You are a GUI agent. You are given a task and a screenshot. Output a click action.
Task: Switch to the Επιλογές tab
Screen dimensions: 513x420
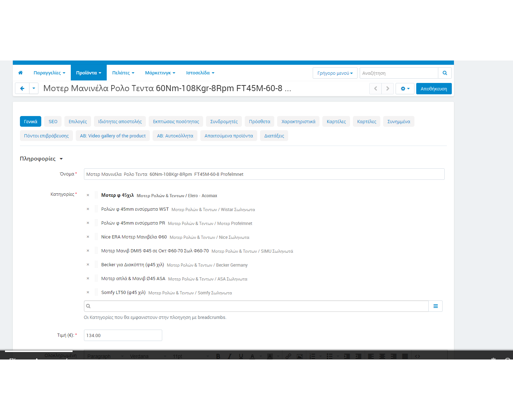pos(78,121)
